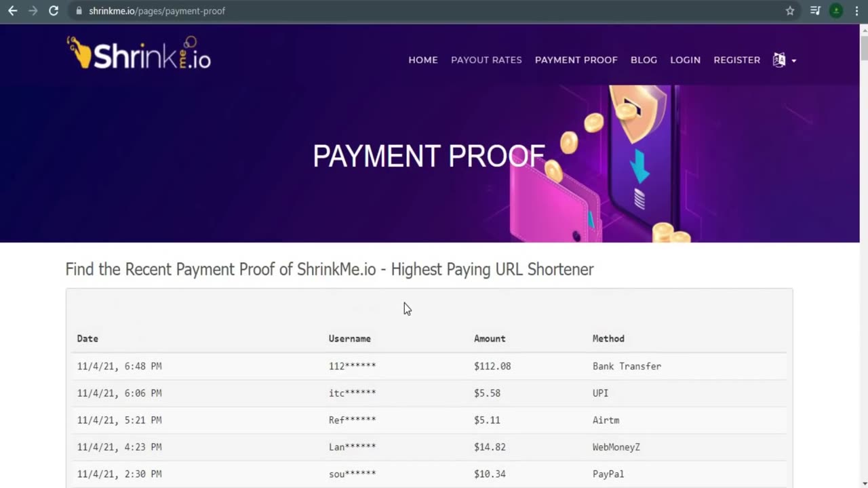Click the UPI method cell

pos(600,393)
